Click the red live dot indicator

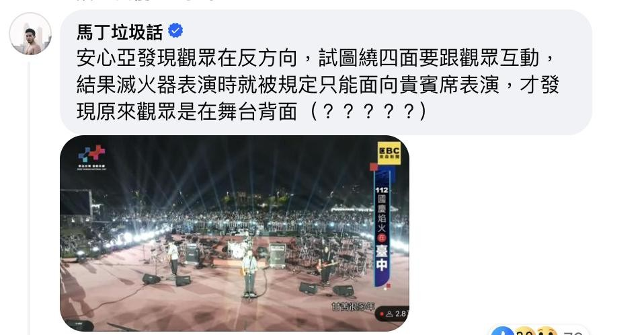382,314
